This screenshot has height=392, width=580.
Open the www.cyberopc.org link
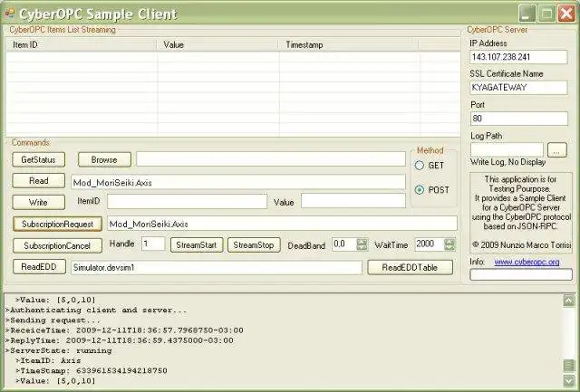527,262
